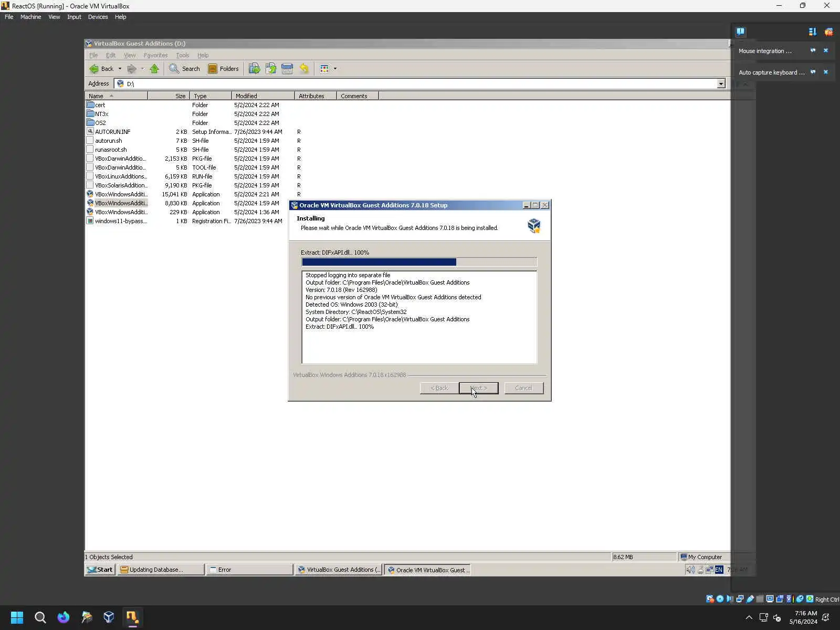Click the EN language indicator in ReactOS tray
840x630 pixels.
(719, 570)
